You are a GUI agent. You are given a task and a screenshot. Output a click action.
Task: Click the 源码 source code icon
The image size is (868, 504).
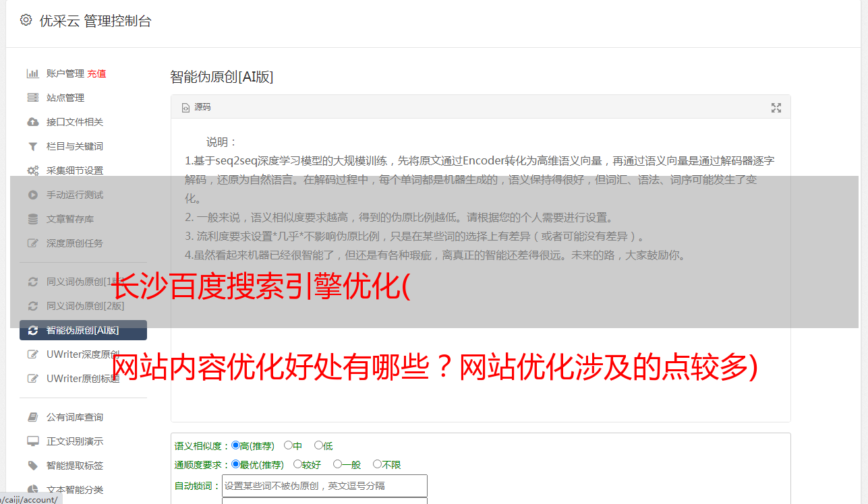click(186, 108)
